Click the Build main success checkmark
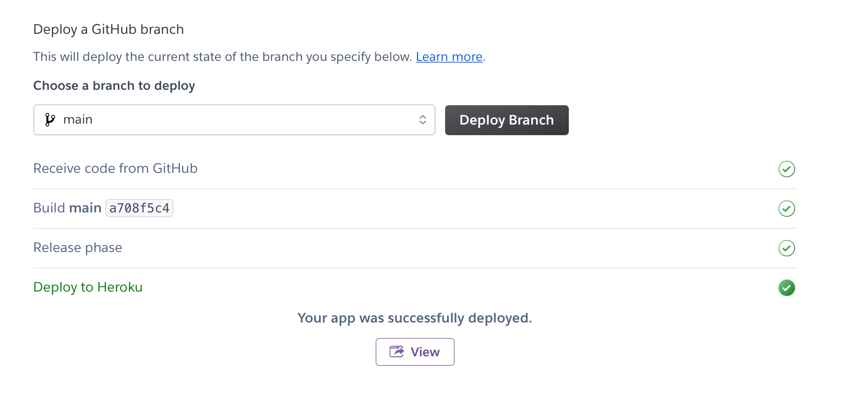Screen dimensions: 868x420 coord(786,209)
